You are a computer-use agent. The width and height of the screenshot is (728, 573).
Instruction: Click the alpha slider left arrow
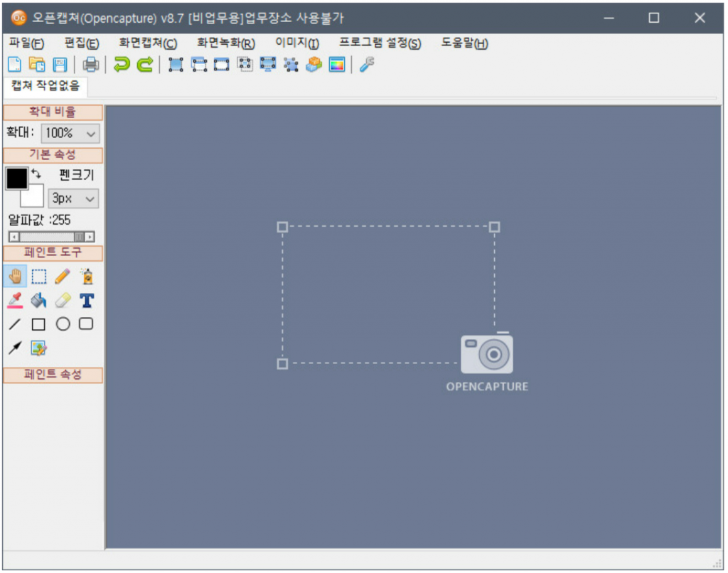[14, 237]
